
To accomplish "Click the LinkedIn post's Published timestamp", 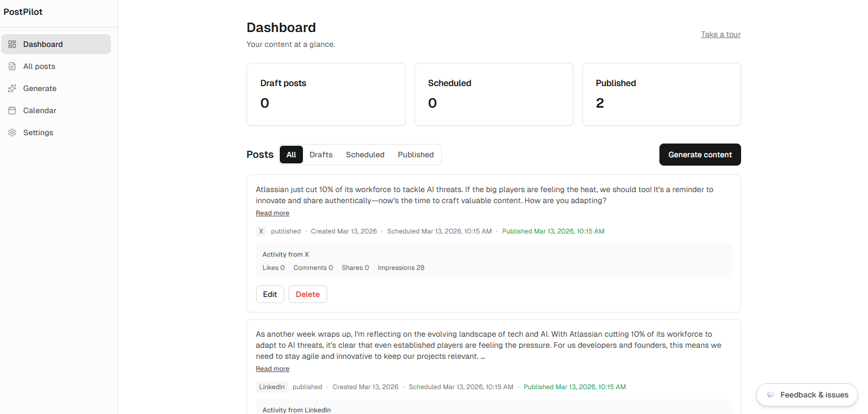I will point(575,387).
